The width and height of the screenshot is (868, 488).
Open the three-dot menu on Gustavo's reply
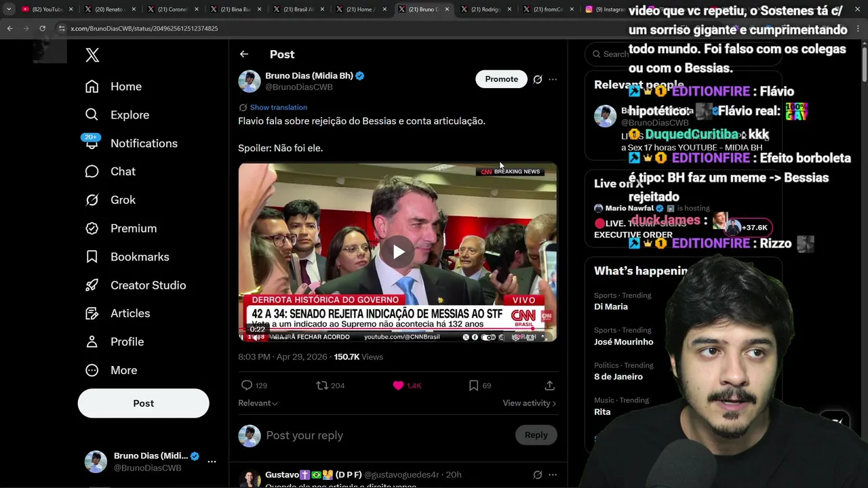[553, 475]
